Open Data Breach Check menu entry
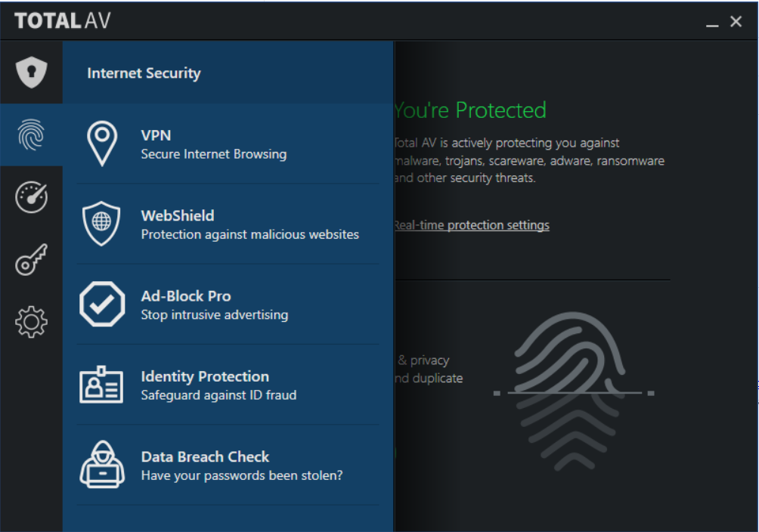Screen dimensions: 759x532 (x=228, y=466)
